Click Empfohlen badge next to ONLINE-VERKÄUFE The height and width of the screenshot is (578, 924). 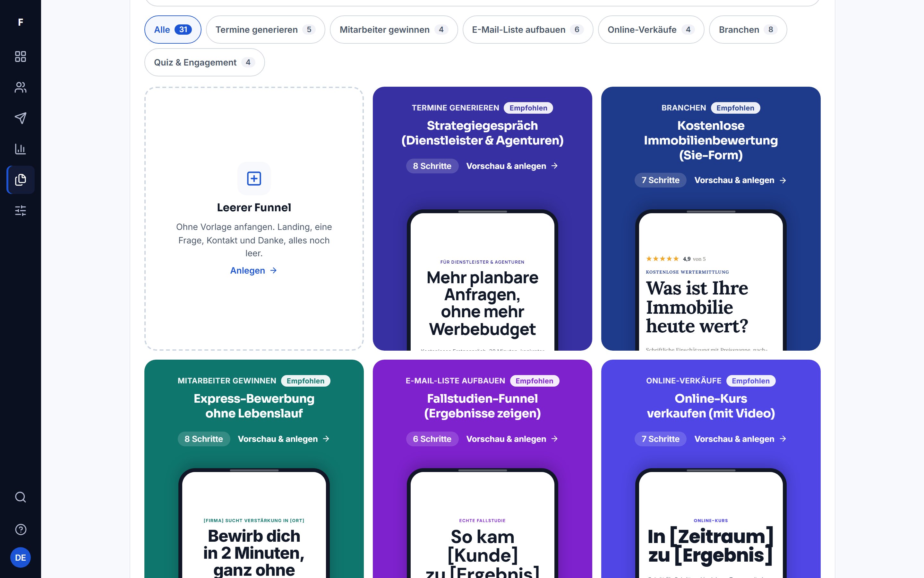(750, 381)
